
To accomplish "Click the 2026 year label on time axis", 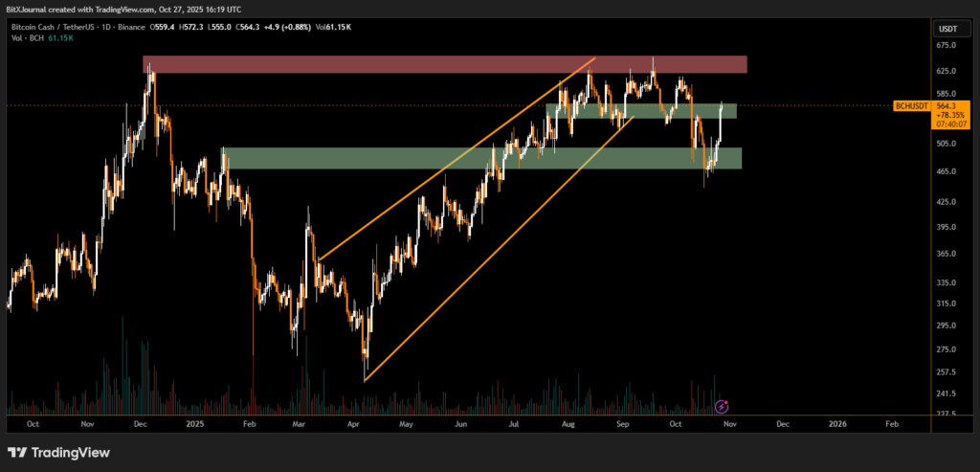I will tap(837, 423).
